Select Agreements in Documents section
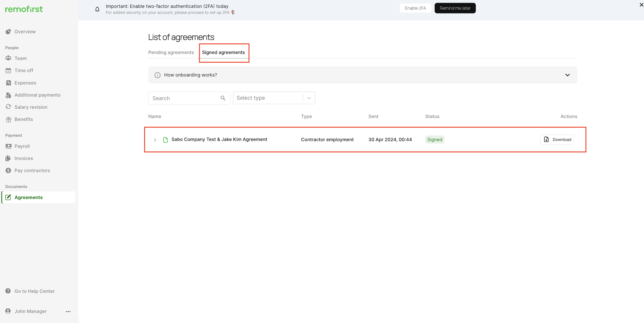Screen dimensions: 644x323 [39, 197]
